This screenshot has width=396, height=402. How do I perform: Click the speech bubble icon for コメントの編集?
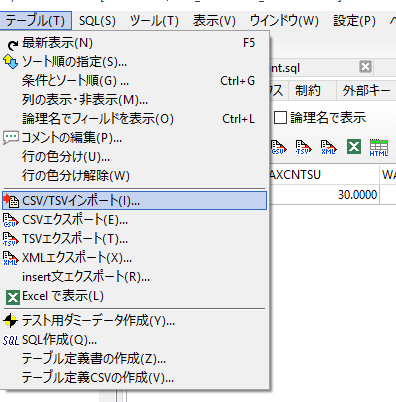click(x=11, y=137)
